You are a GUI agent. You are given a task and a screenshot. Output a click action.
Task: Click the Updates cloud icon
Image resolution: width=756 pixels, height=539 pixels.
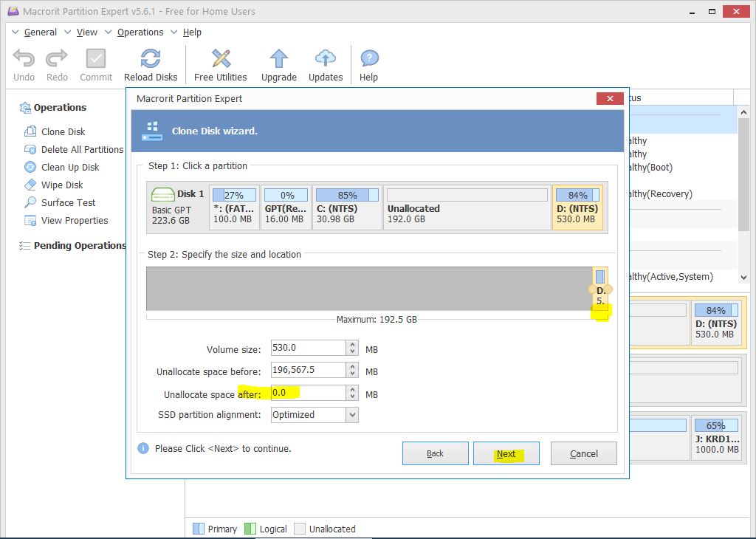(x=326, y=59)
